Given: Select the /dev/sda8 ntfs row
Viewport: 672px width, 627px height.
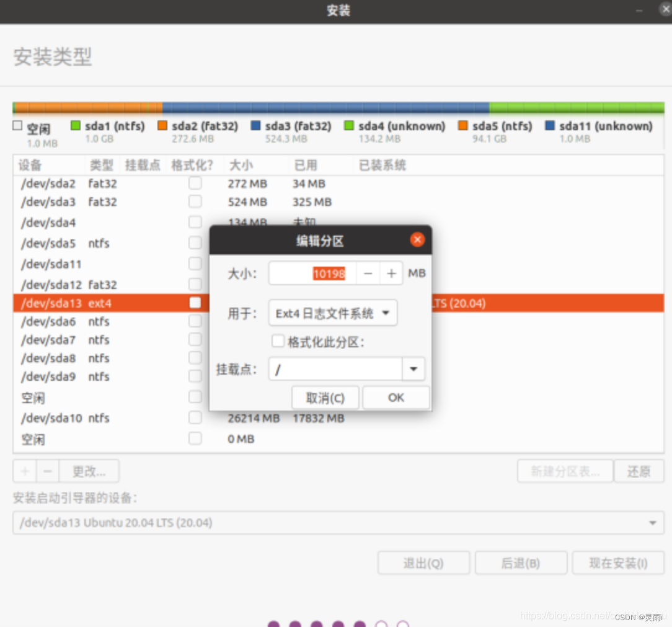Looking at the screenshot, I should (112, 358).
